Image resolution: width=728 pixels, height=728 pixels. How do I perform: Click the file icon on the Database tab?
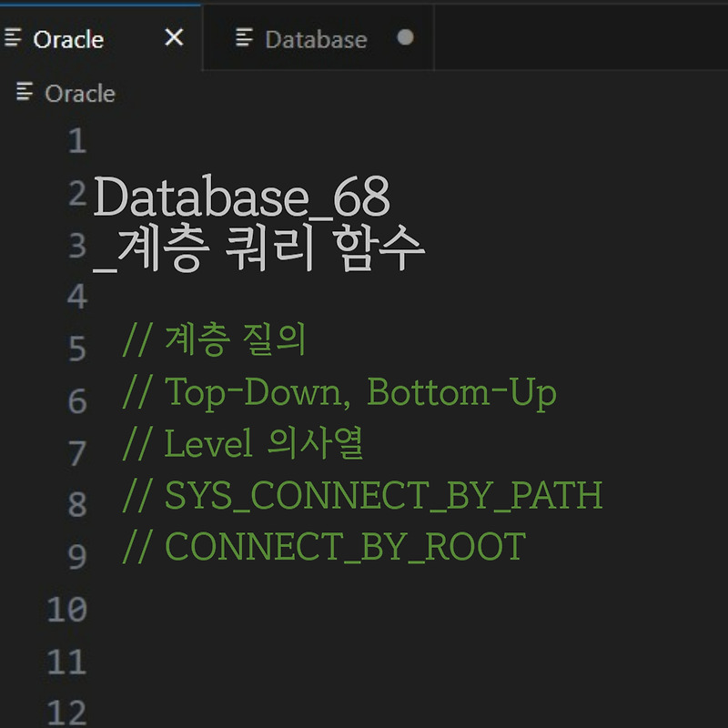click(243, 38)
